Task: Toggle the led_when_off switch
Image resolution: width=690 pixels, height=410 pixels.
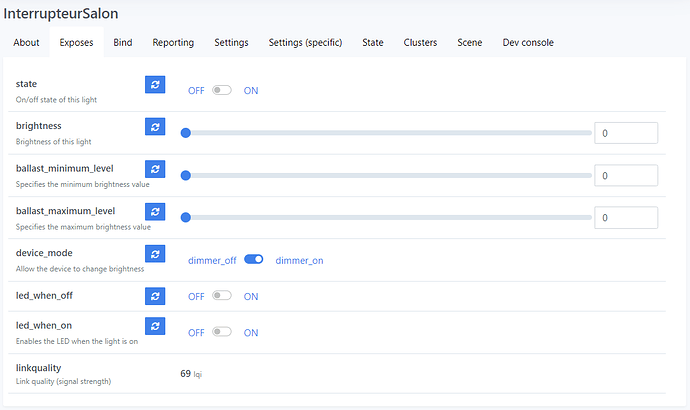Action: (221, 296)
